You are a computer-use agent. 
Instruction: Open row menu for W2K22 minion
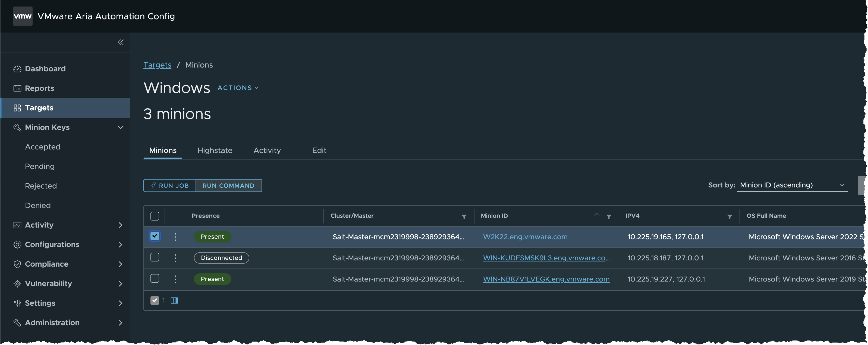pos(175,237)
